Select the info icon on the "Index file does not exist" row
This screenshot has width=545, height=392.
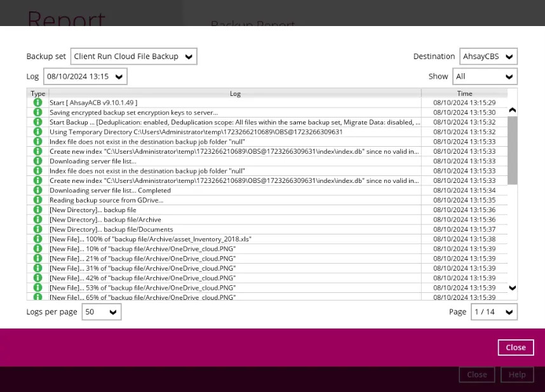[x=37, y=141]
